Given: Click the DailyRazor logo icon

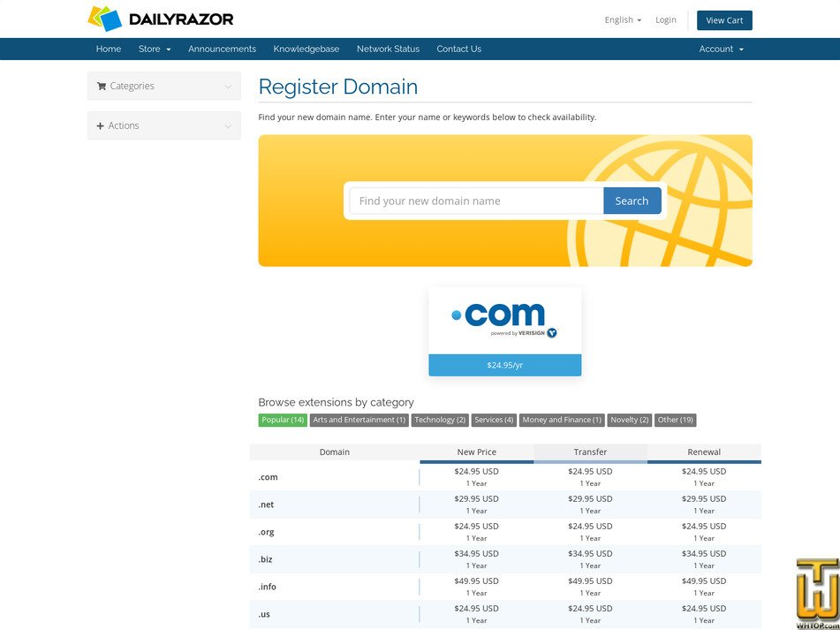Looking at the screenshot, I should [x=103, y=18].
